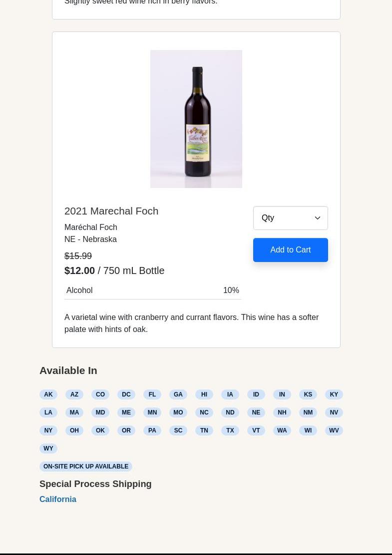Select the AK state badge
392x555 pixels.
click(48, 394)
